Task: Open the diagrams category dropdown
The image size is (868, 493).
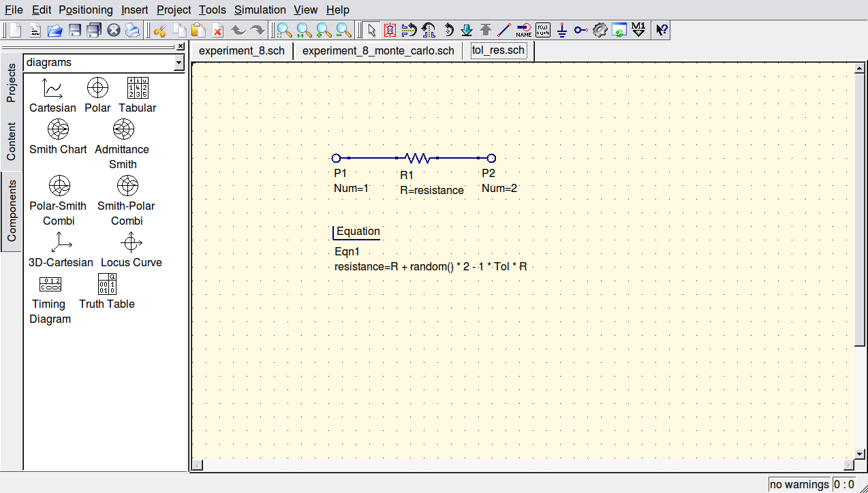Action: pyautogui.click(x=179, y=63)
